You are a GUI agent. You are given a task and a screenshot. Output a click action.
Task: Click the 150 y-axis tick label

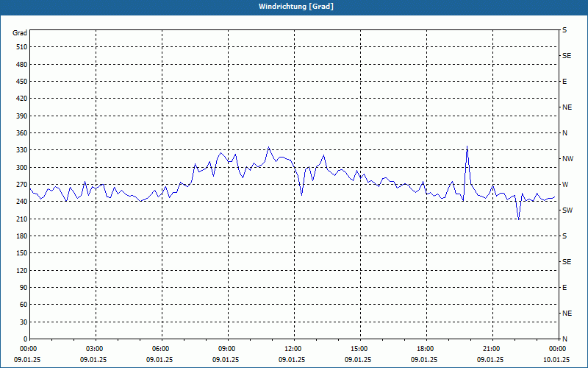(x=22, y=253)
